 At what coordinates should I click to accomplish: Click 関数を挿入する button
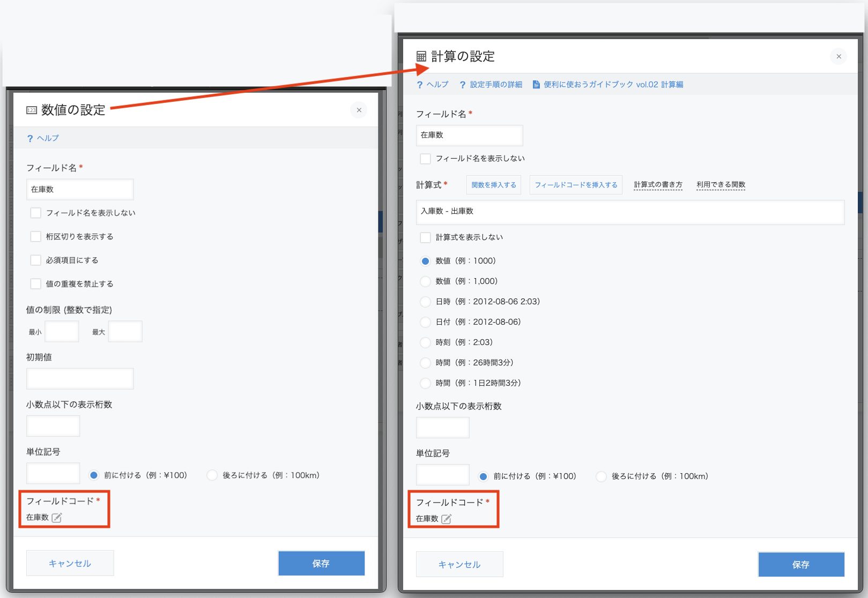click(494, 185)
